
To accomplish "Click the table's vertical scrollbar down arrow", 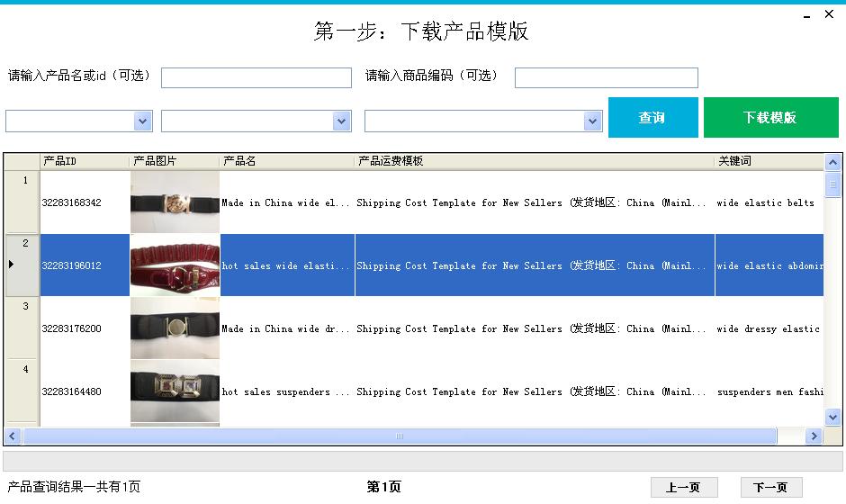I will [832, 417].
